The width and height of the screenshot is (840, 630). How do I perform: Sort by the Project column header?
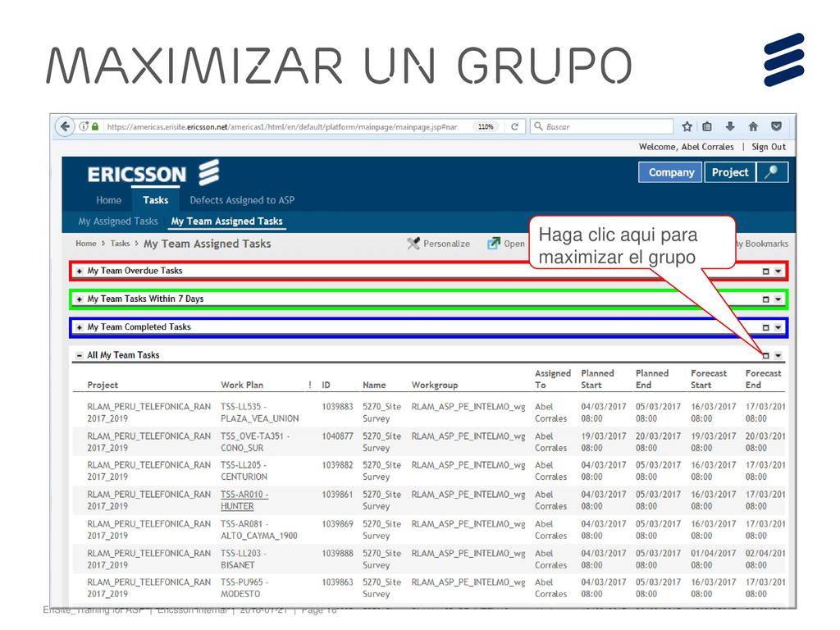pos(103,386)
